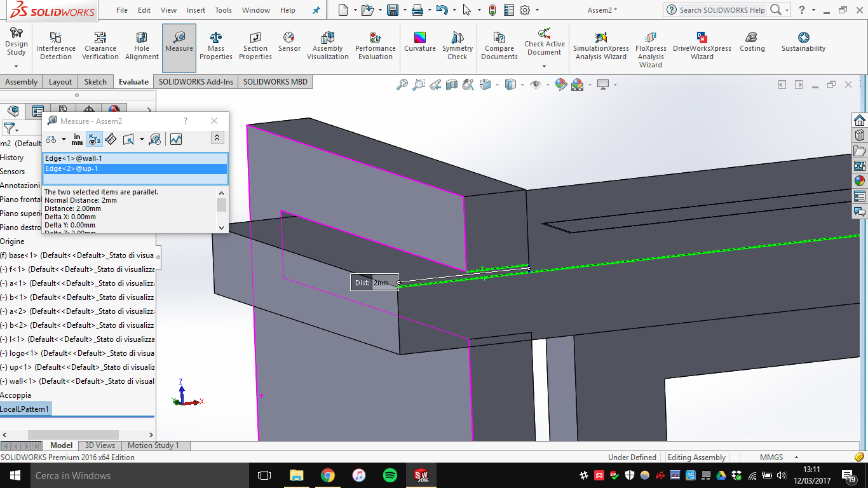Screen dimensions: 868x488
Task: Open the Interference Detection tool
Action: [56, 46]
